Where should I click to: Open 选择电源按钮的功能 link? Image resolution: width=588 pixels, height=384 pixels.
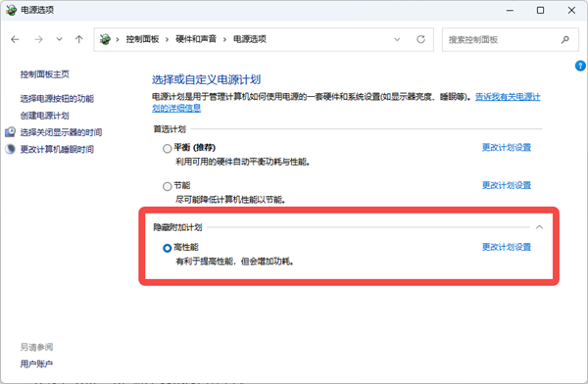coord(57,99)
